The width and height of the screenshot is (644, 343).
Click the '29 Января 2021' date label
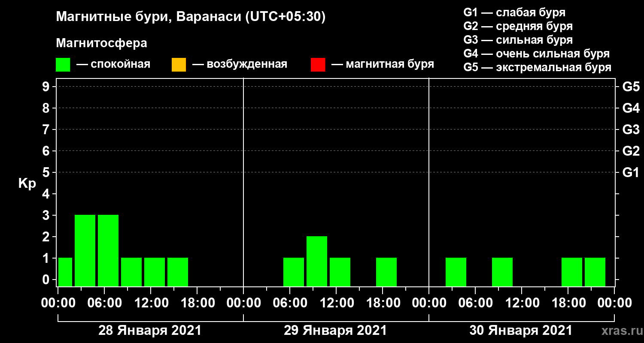click(335, 331)
